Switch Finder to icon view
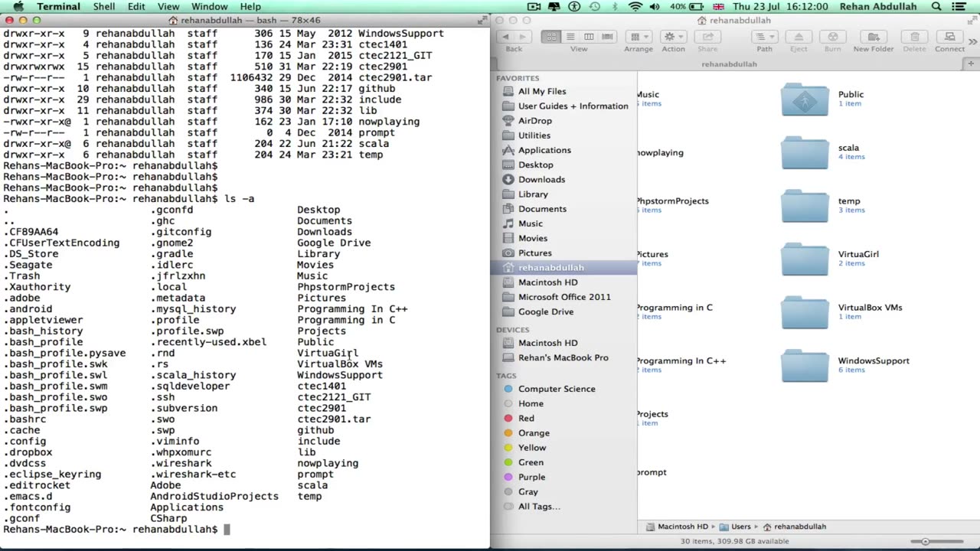Image resolution: width=980 pixels, height=551 pixels. coord(551,37)
